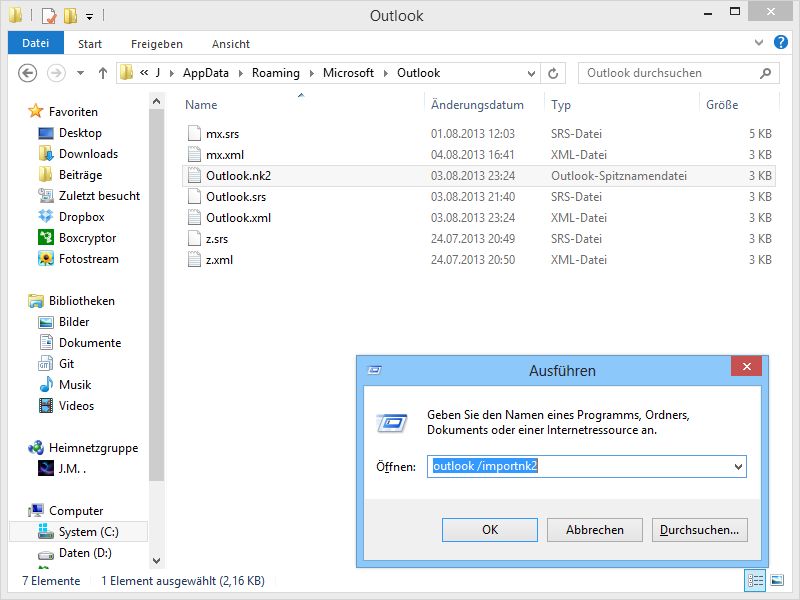This screenshot has height=600, width=800.
Task: Switch to the Start ribbon tab
Action: 90,44
